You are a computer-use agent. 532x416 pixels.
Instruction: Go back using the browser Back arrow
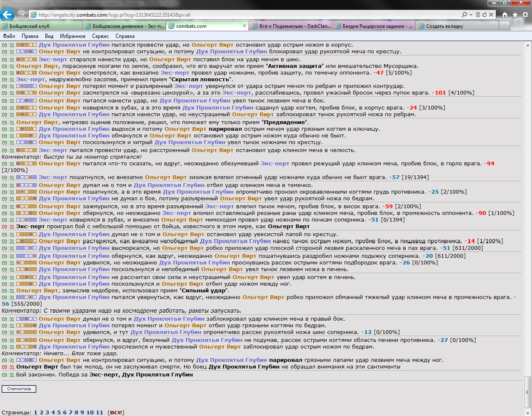coord(7,15)
